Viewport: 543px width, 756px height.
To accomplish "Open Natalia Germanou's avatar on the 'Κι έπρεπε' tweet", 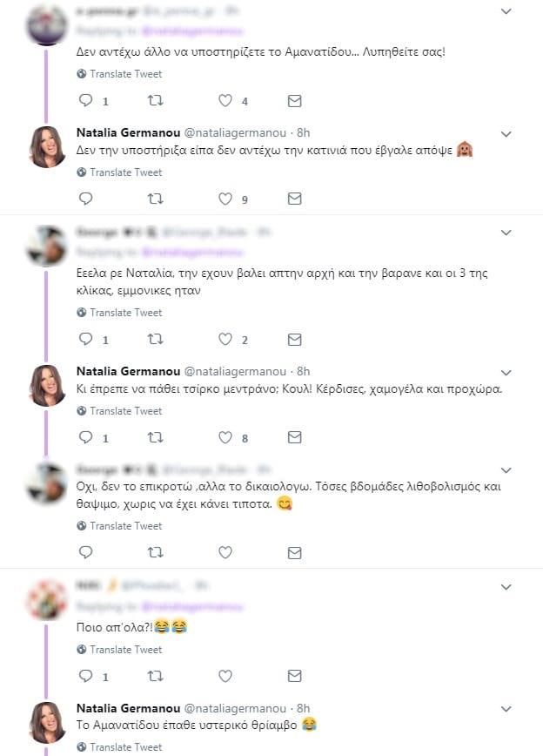I will (47, 385).
